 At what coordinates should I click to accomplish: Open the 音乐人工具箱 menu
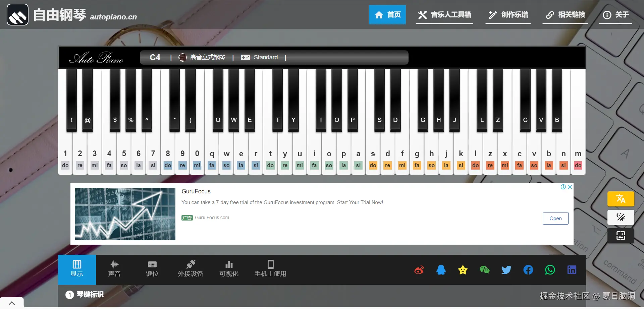coord(444,15)
